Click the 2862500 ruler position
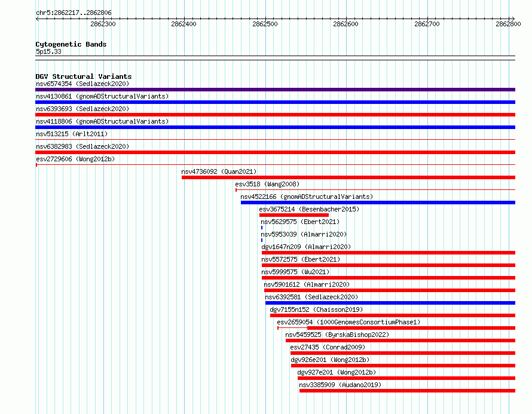Viewport: 532px width, 414px height. coord(265,24)
